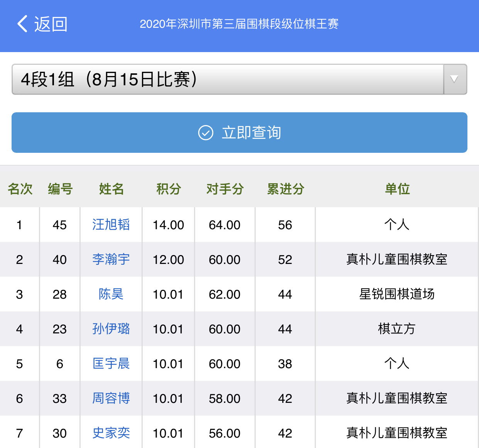Open player 史家奕 details
479x448 pixels.
pos(111,433)
